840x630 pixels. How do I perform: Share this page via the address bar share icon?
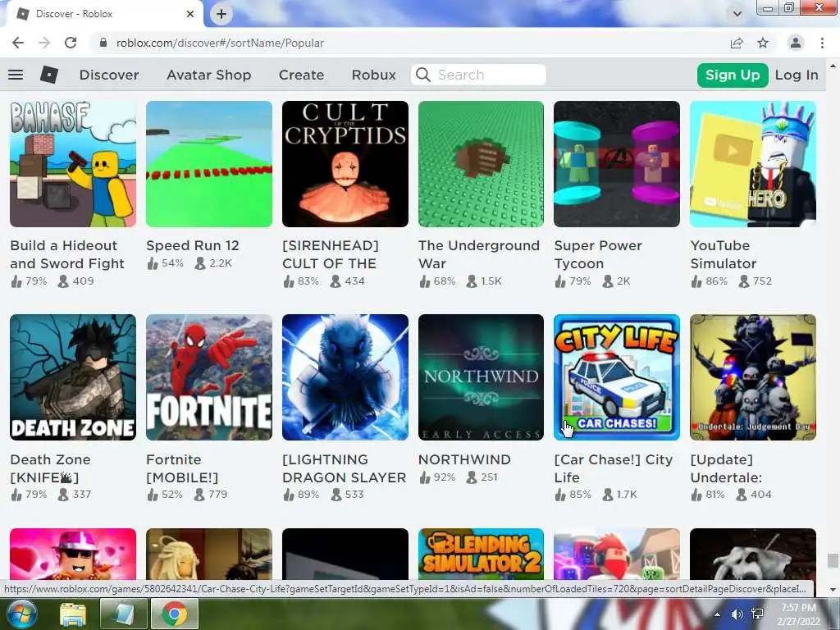[737, 43]
